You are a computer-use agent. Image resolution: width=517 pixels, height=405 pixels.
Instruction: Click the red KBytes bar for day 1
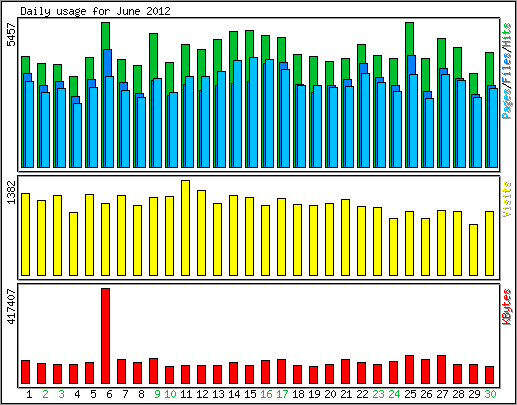coord(25,372)
